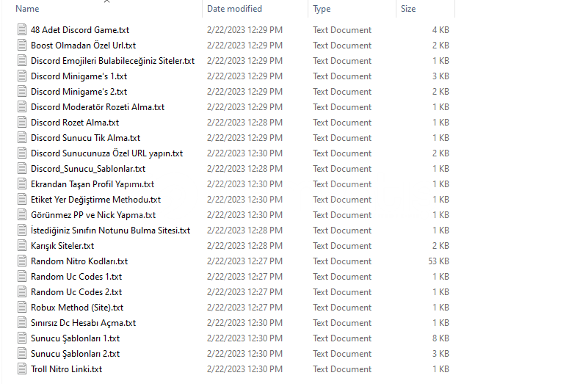Image resolution: width=569 pixels, height=392 pixels.
Task: Click icon of Ekrandan Taşan Profil Yapımı.txt
Action: (x=22, y=184)
